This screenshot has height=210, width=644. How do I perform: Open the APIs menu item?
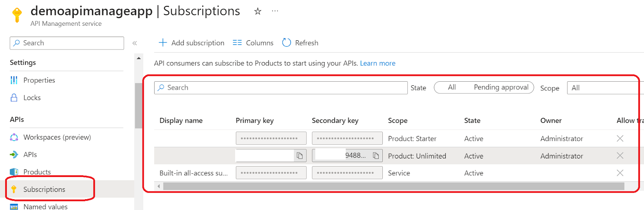30,154
